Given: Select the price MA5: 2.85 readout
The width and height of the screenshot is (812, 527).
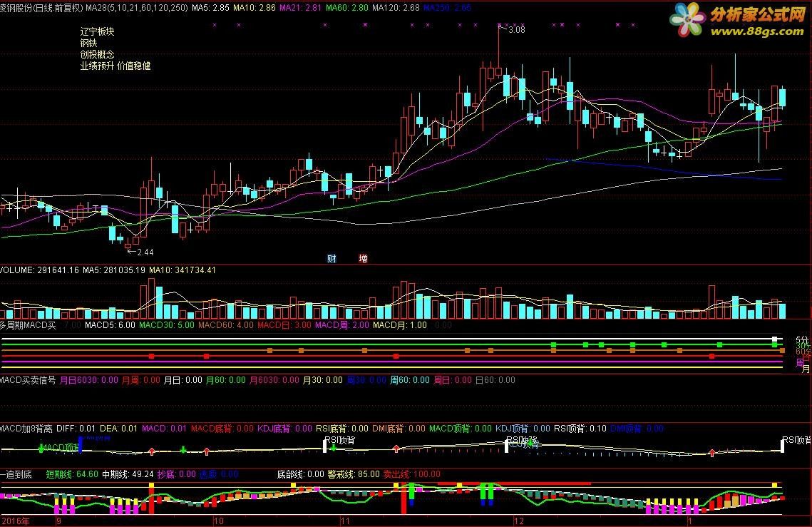Looking at the screenshot, I should coord(210,8).
